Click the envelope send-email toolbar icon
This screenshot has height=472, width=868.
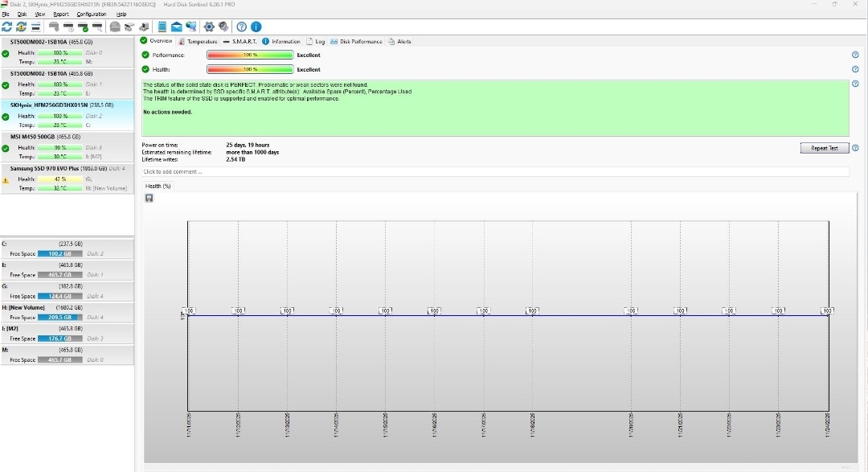click(x=176, y=27)
